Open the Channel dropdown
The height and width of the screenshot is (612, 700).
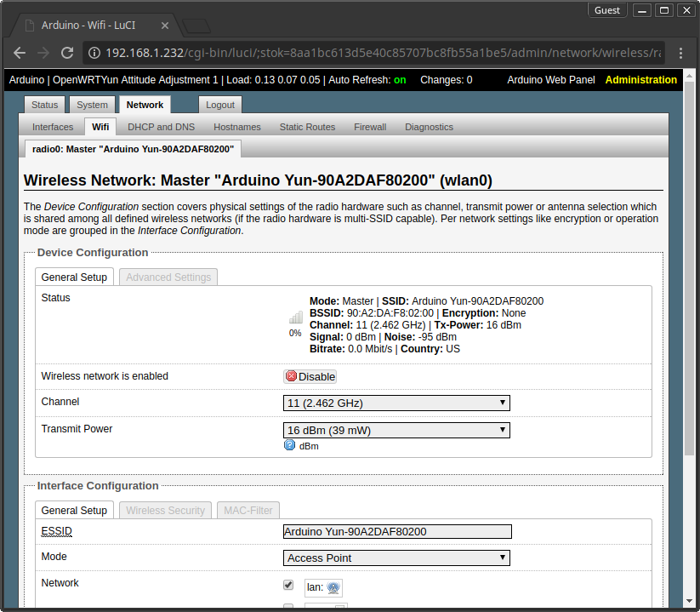tap(396, 403)
